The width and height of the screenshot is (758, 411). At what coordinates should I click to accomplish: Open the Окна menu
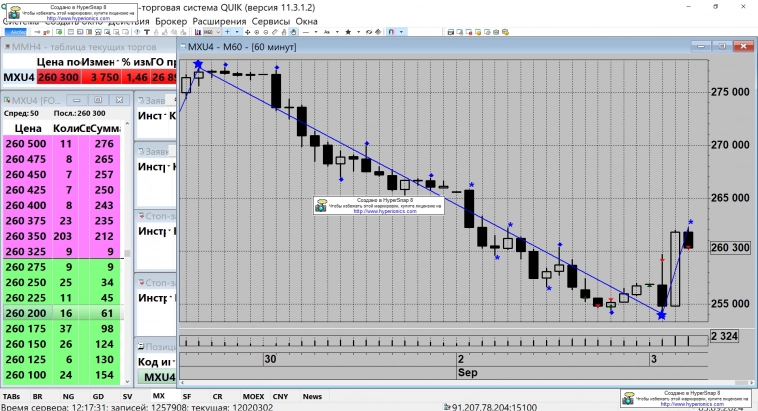pyautogui.click(x=306, y=21)
